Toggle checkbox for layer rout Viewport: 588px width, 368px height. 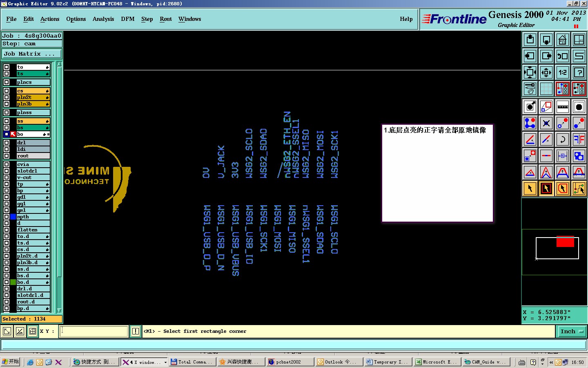click(7, 156)
